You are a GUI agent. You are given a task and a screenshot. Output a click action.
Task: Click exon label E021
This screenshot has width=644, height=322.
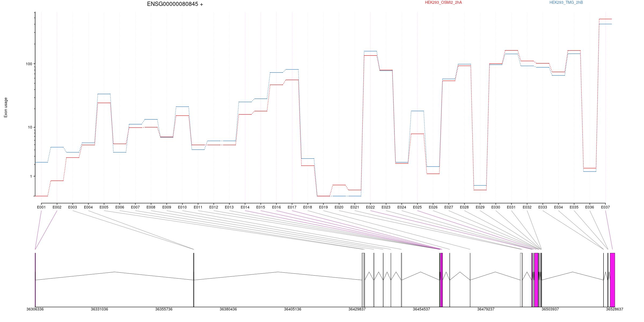355,207
